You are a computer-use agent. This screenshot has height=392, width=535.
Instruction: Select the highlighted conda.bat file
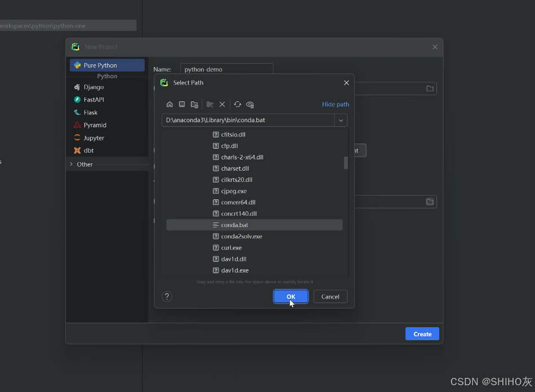click(x=255, y=225)
